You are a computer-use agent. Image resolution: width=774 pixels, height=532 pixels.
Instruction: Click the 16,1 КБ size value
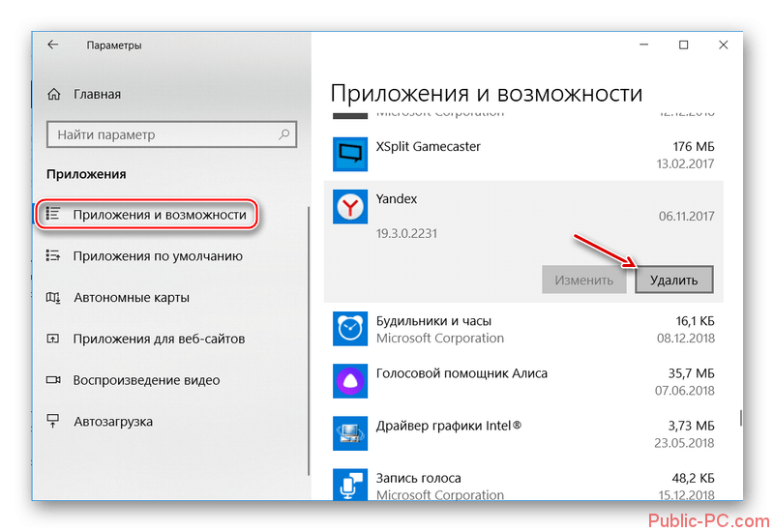point(695,321)
